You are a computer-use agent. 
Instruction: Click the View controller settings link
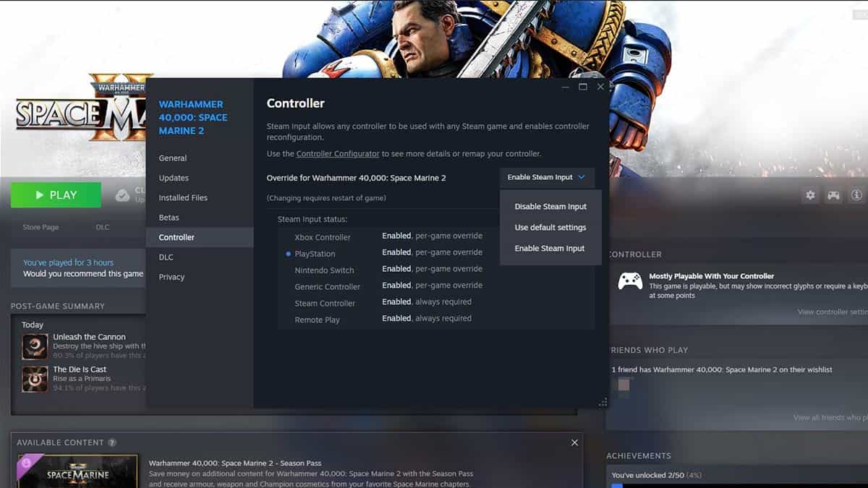coord(832,312)
